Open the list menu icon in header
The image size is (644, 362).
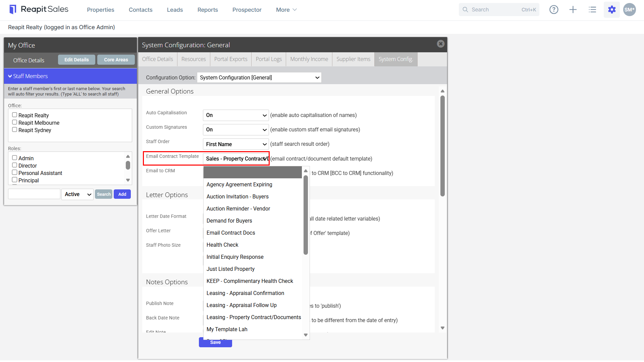(592, 10)
